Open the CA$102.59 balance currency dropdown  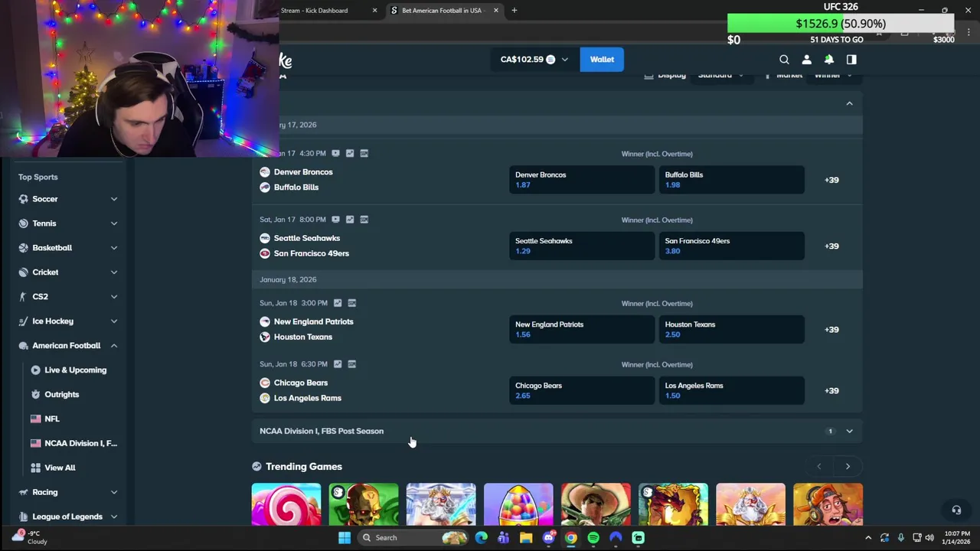534,59
